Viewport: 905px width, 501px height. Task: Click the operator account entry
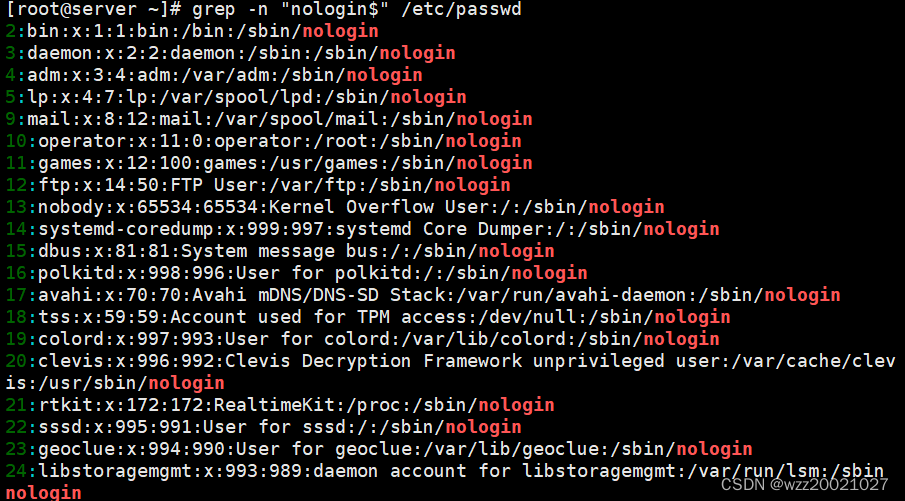(x=279, y=141)
